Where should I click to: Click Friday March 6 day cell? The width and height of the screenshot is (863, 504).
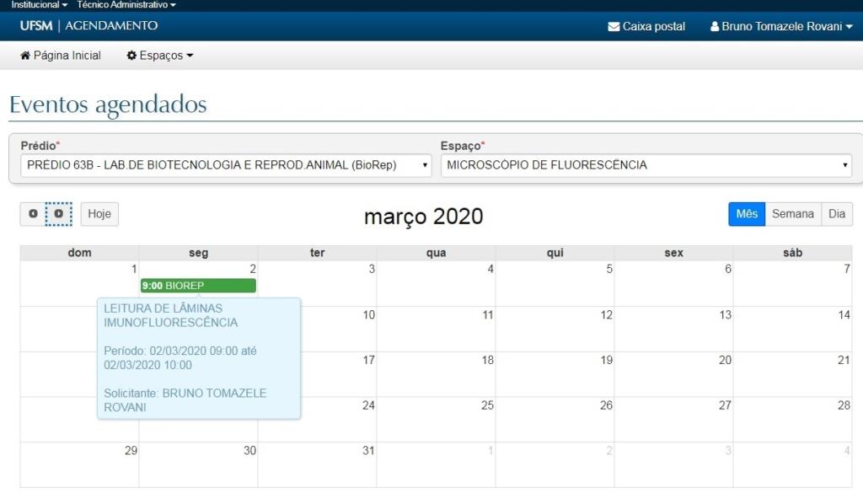point(673,284)
